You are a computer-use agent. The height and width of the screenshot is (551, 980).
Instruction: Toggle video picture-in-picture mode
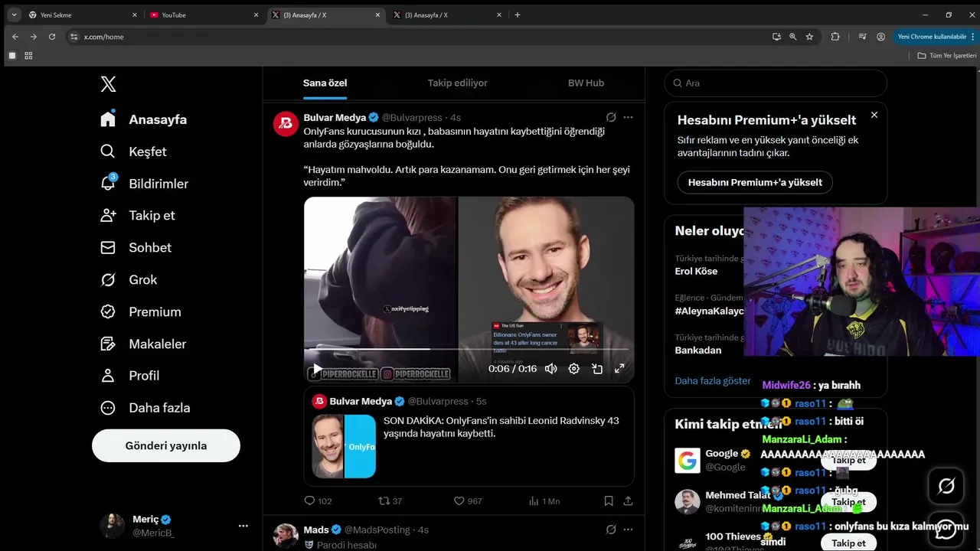(x=597, y=369)
